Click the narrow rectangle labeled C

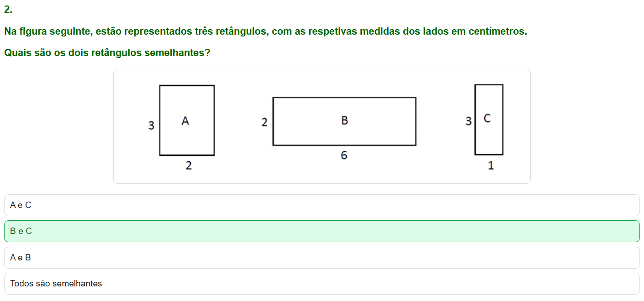[489, 119]
